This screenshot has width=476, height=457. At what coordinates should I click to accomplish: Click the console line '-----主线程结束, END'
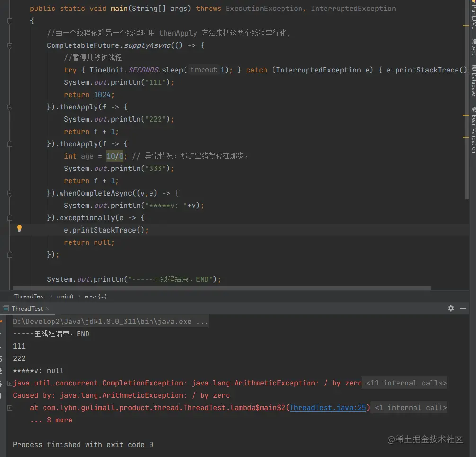tap(51, 334)
